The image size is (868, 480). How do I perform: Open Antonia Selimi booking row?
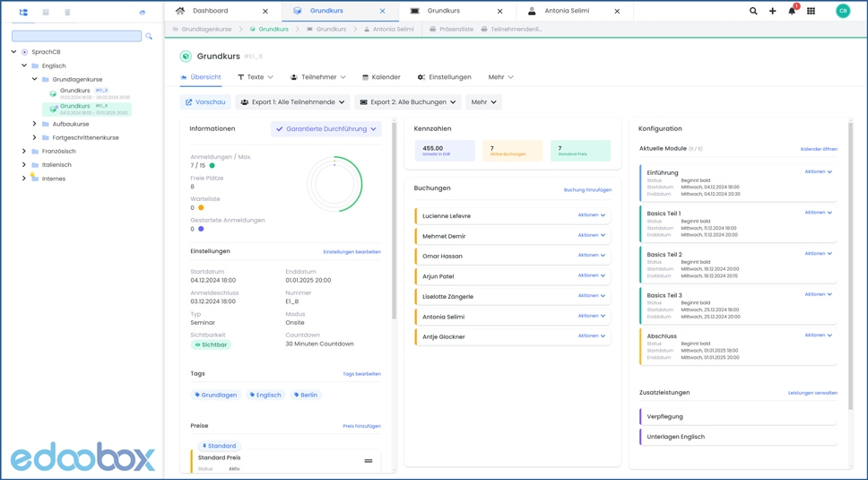(513, 317)
